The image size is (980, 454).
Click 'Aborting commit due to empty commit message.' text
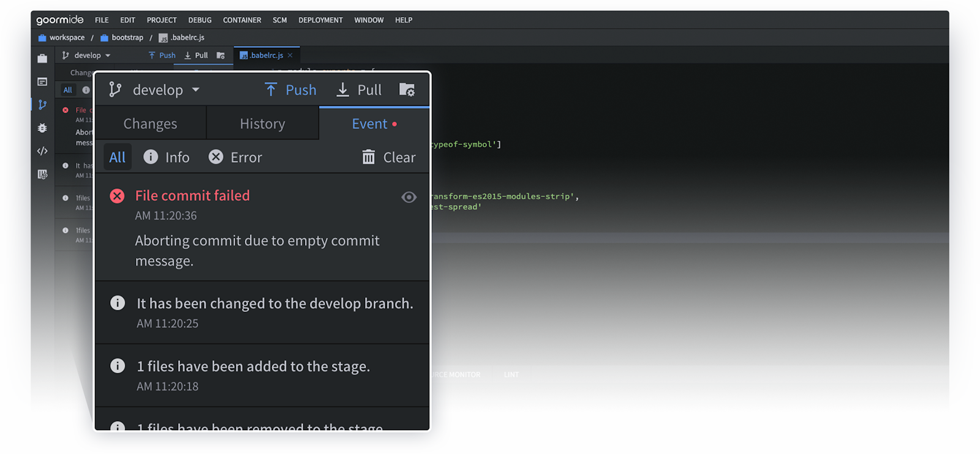coord(257,251)
